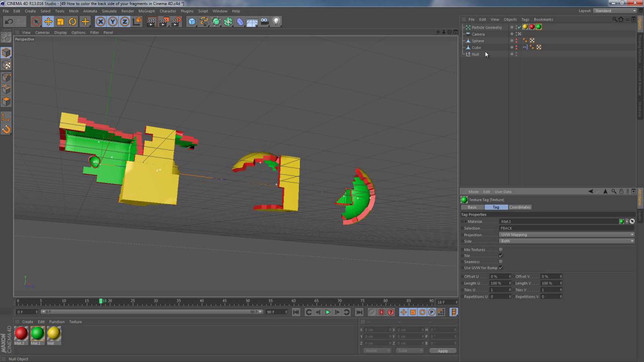644x362 pixels.
Task: Toggle Sphere object visibility dots
Action: click(x=516, y=40)
